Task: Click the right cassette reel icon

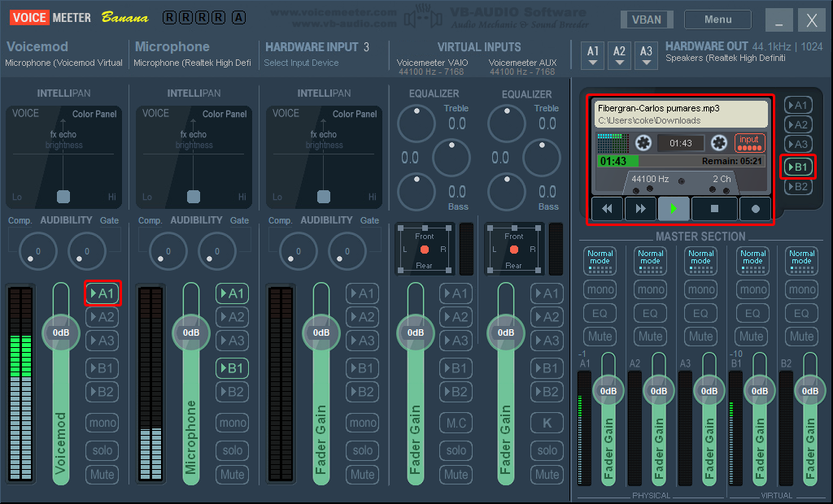Action: point(719,142)
